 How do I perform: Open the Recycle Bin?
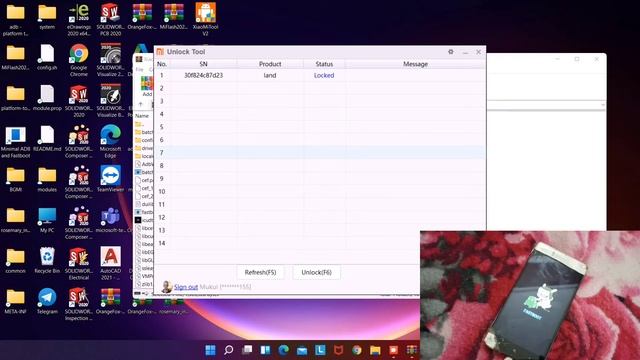pyautogui.click(x=47, y=260)
